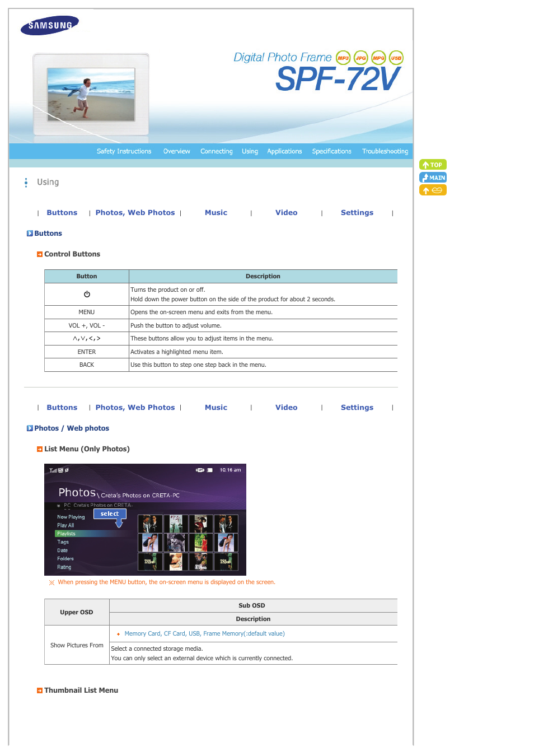
Task: Click upper Video section link
Action: click(x=287, y=213)
